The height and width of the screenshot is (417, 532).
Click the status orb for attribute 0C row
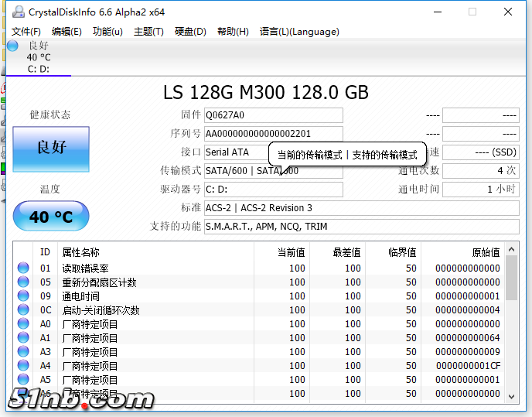(23, 310)
